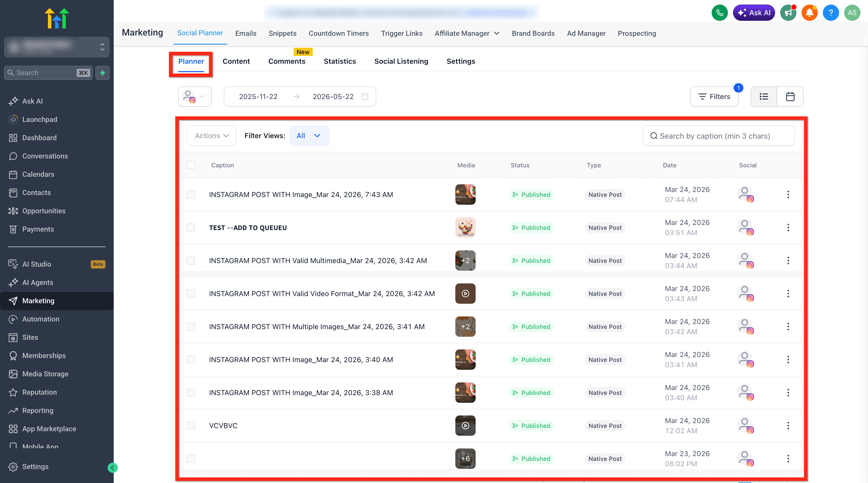Check the 3:40 AM Image post checkbox
The image size is (868, 483).
pyautogui.click(x=191, y=360)
